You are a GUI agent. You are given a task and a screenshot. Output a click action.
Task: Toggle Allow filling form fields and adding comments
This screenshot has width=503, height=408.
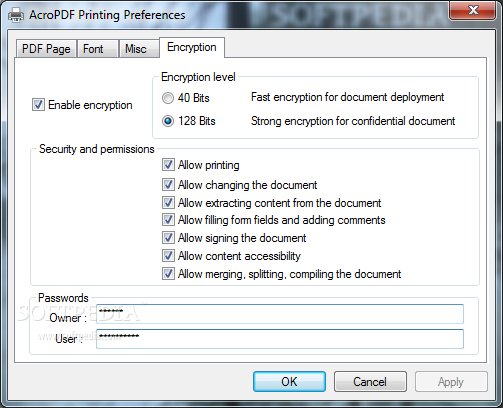pos(168,220)
